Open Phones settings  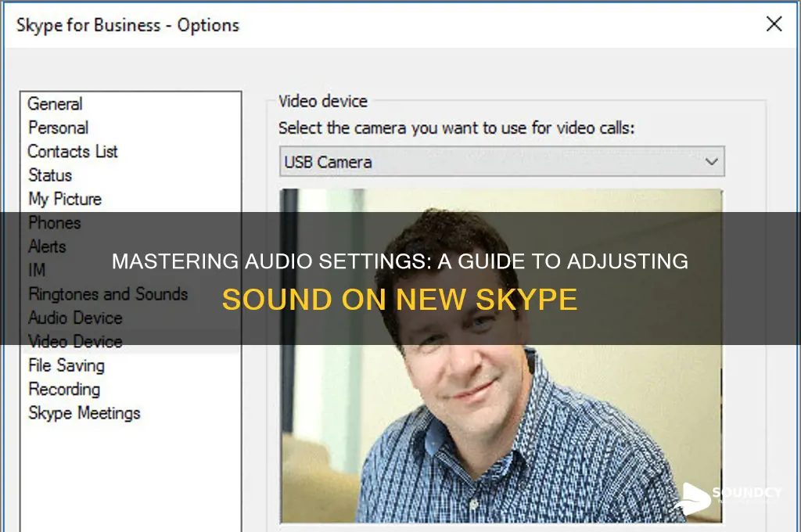coord(55,223)
